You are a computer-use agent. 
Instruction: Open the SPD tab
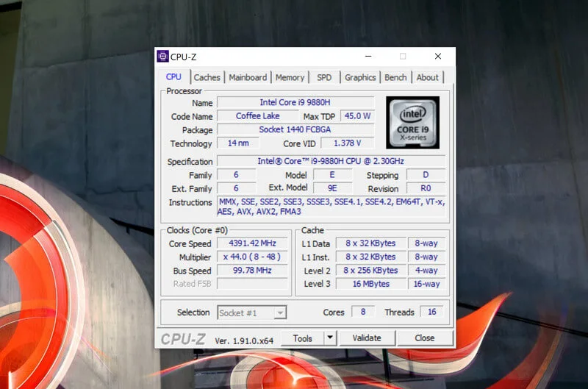click(x=324, y=77)
